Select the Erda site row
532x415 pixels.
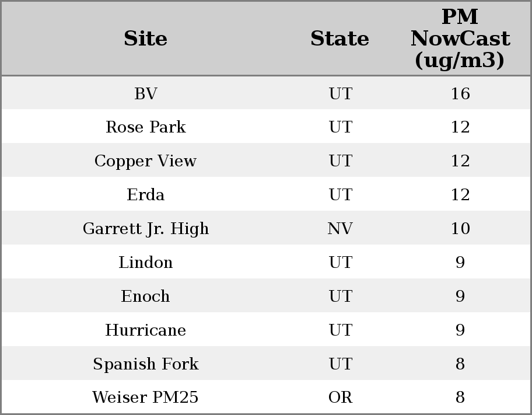pyautogui.click(x=145, y=195)
